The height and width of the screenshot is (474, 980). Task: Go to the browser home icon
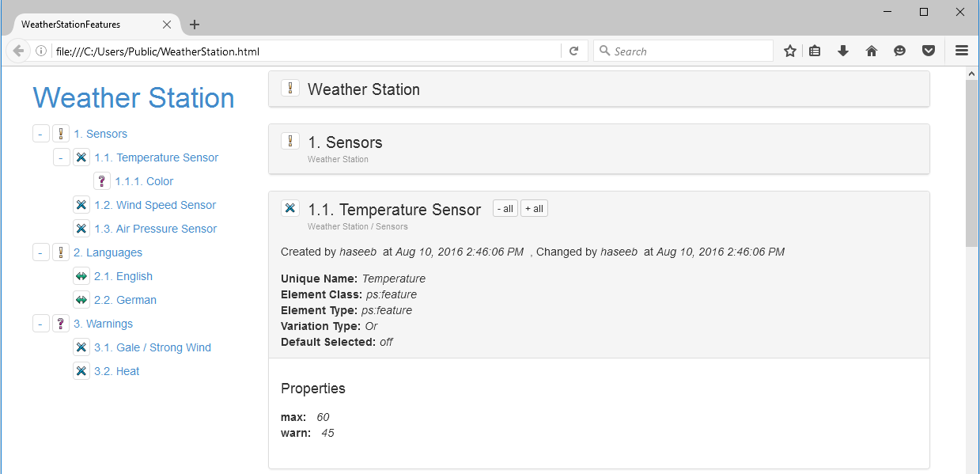click(872, 51)
